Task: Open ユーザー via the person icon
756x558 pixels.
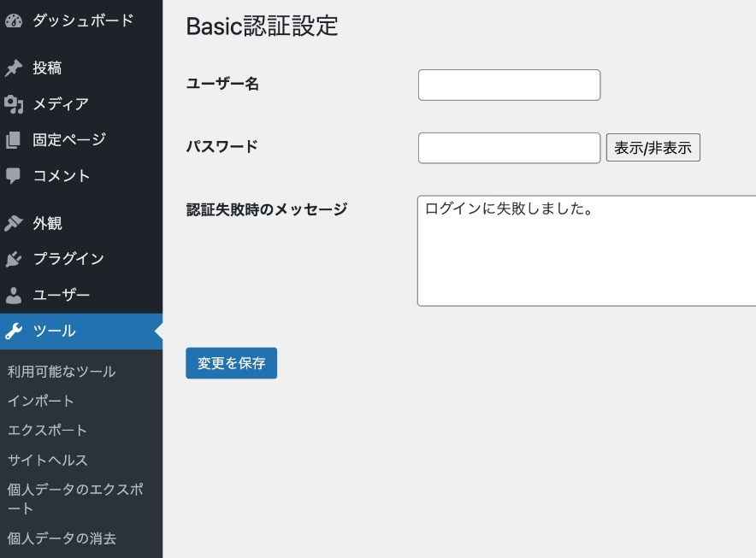Action: pyautogui.click(x=14, y=294)
